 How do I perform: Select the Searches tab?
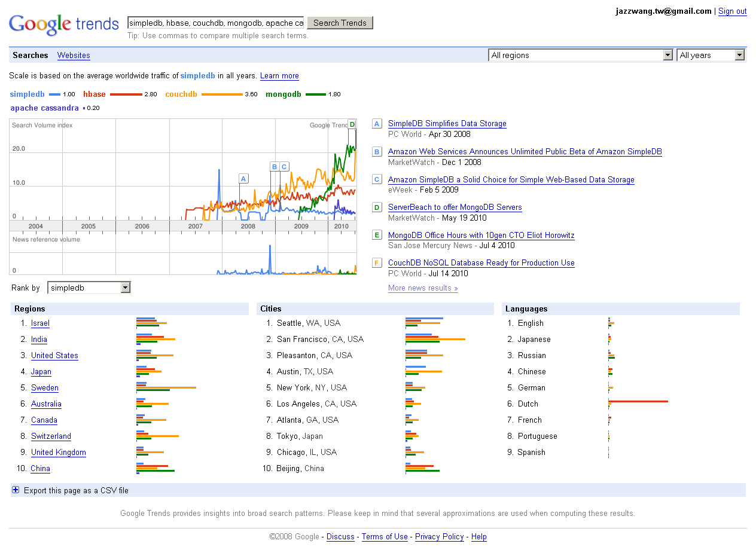[x=30, y=55]
